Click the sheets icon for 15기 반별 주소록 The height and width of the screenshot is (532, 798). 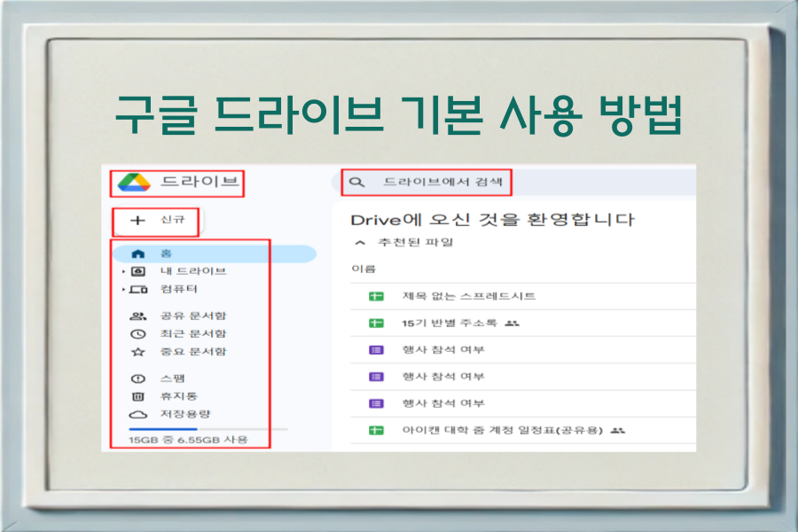tap(376, 324)
